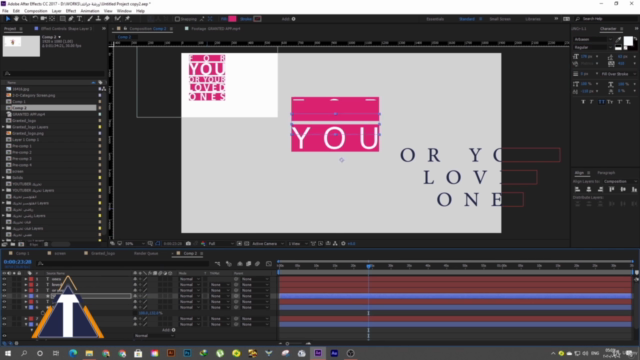Select Granted_logo.png in Project panel

click(28, 133)
